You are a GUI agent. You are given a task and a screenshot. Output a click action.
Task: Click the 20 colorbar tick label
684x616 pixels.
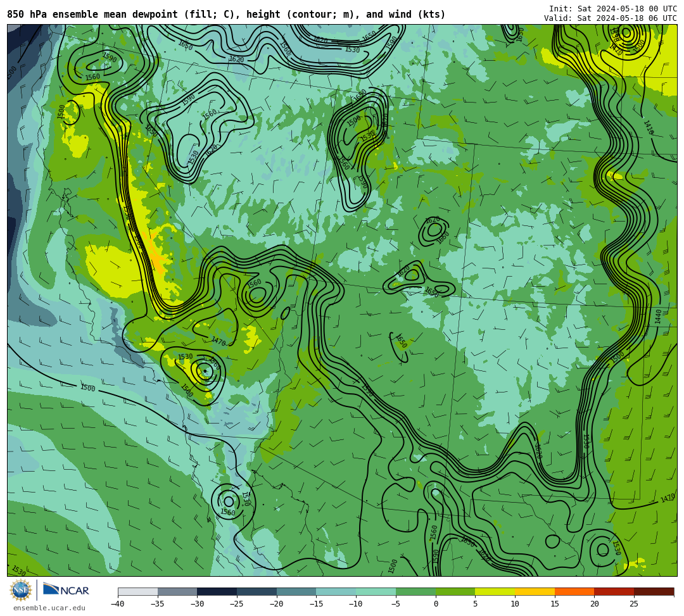tap(595, 604)
